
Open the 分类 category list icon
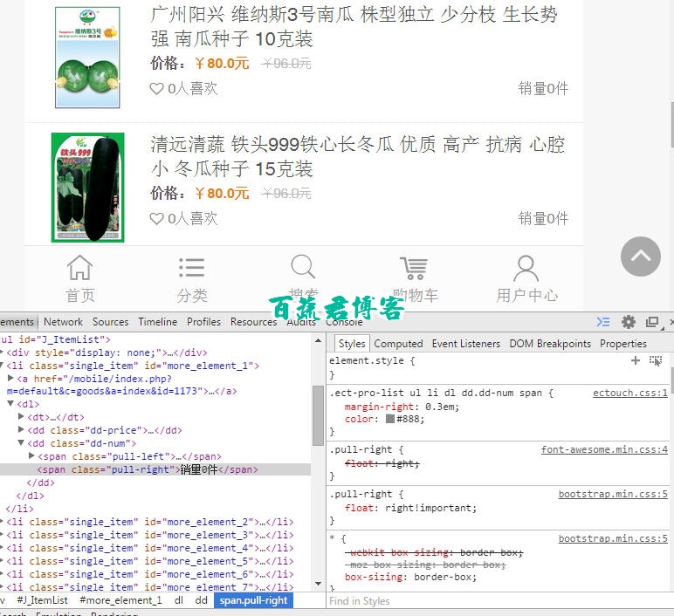pyautogui.click(x=192, y=267)
